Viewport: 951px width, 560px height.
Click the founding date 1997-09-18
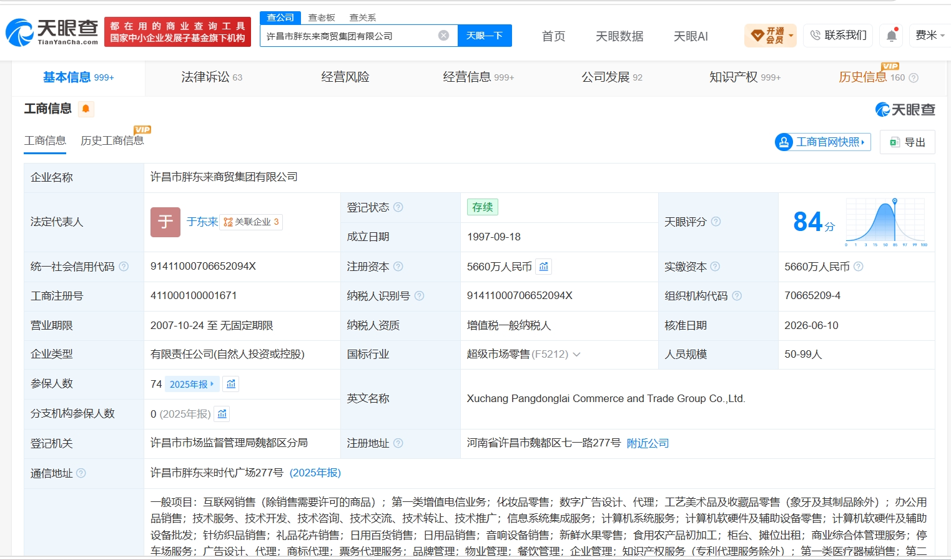pyautogui.click(x=494, y=237)
